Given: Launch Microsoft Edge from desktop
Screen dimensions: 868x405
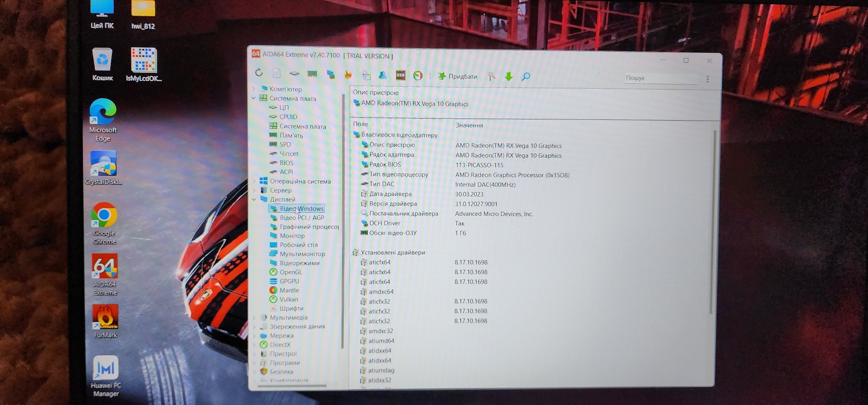Looking at the screenshot, I should (x=103, y=120).
